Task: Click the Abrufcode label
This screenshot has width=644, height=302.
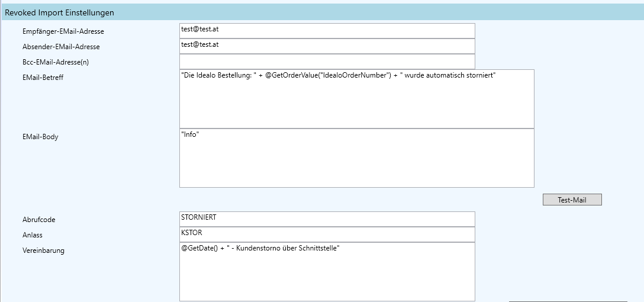Action: [38, 220]
